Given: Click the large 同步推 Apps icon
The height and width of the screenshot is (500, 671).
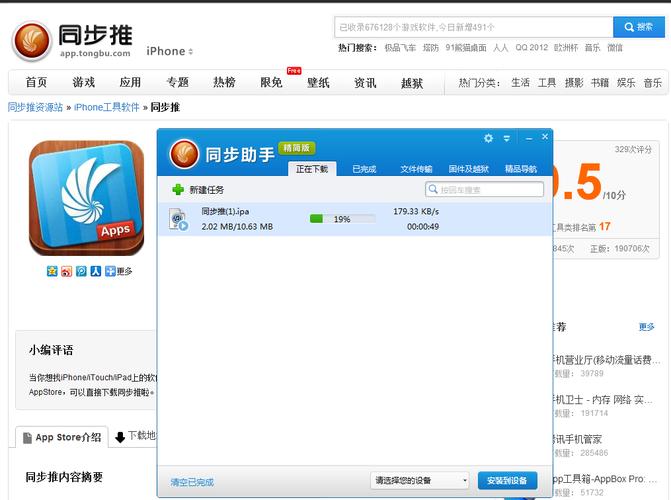Looking at the screenshot, I should tap(86, 198).
